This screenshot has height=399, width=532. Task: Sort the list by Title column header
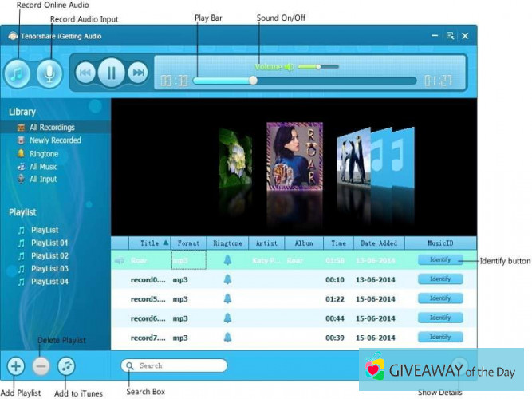click(x=150, y=243)
